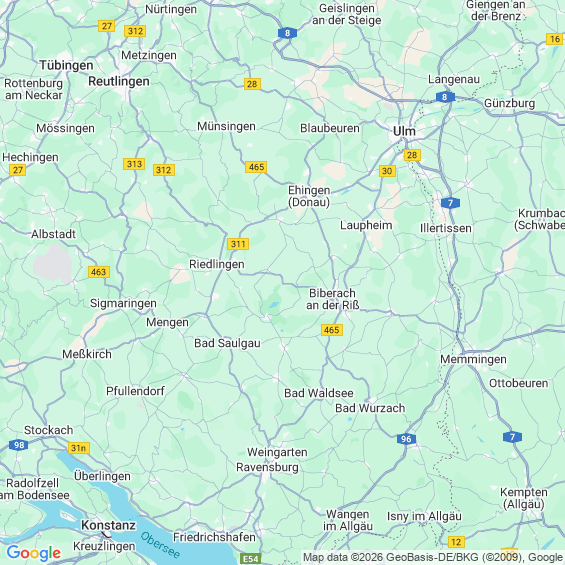
Task: Click the blue A98 shield near Stockach
Action: (19, 445)
